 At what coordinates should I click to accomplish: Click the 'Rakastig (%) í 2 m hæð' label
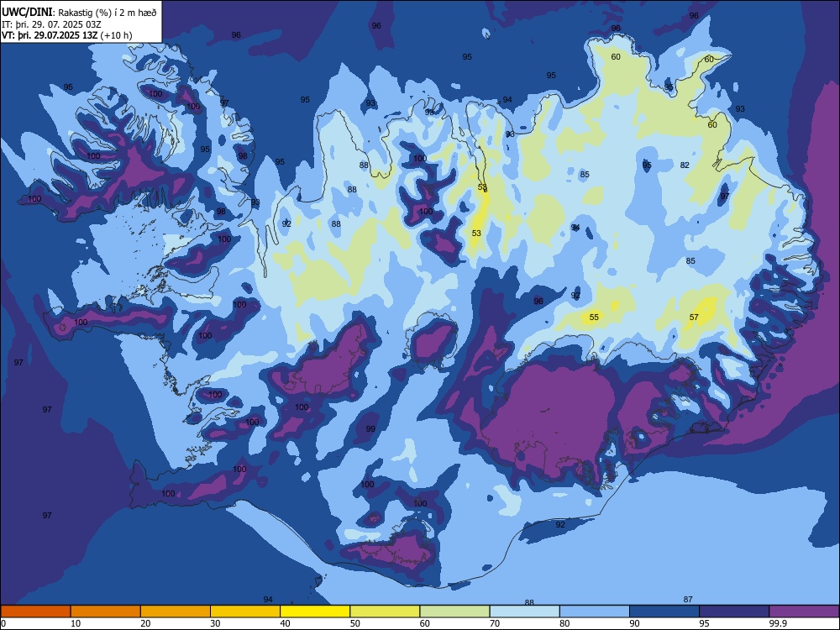coord(108,13)
